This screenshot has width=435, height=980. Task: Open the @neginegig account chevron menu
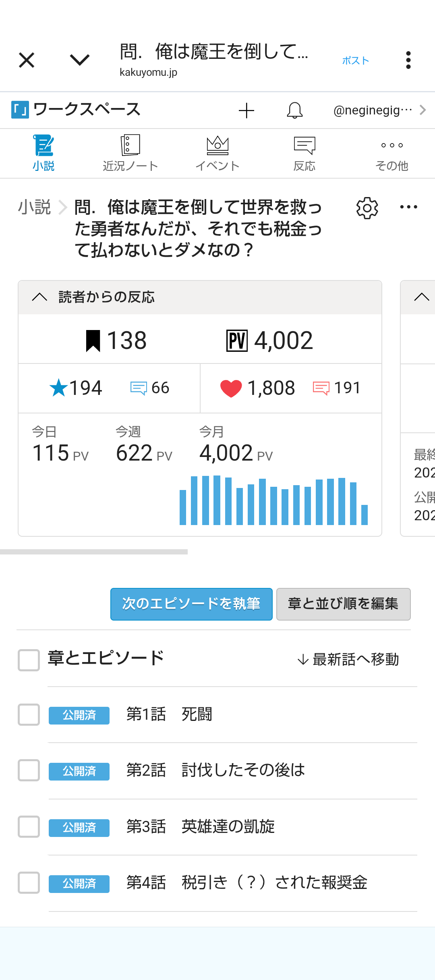[423, 110]
